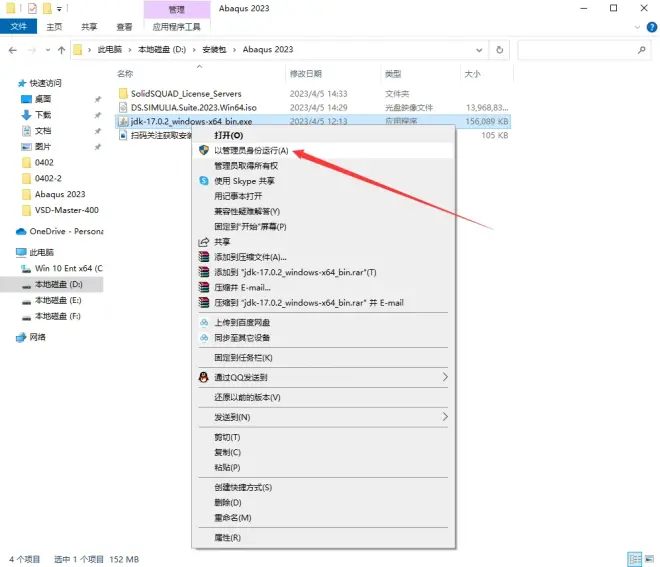Expand 通过QQ发送到 submenu arrow
Screen dimensions: 660x567
coord(445,377)
